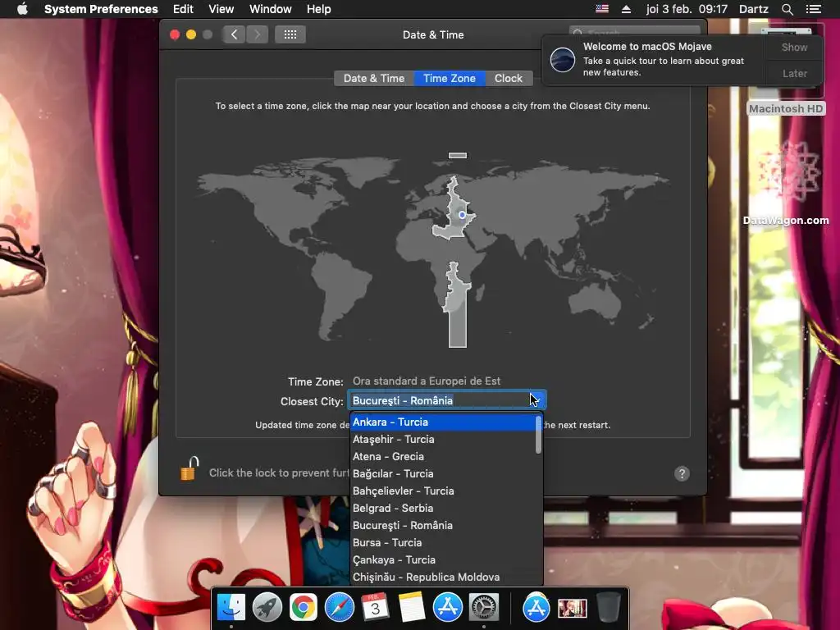Open the Applications folder in Dock
This screenshot has width=840, height=630.
click(536, 608)
